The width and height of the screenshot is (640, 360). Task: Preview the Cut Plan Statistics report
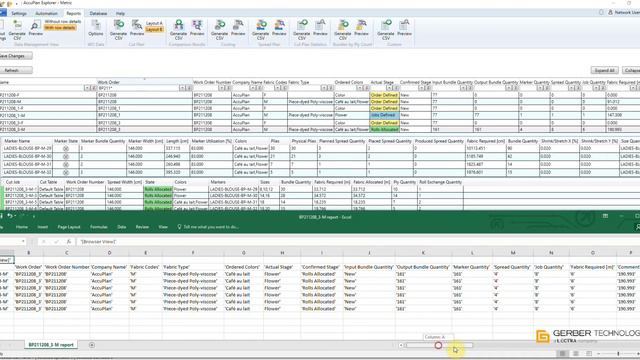click(320, 28)
